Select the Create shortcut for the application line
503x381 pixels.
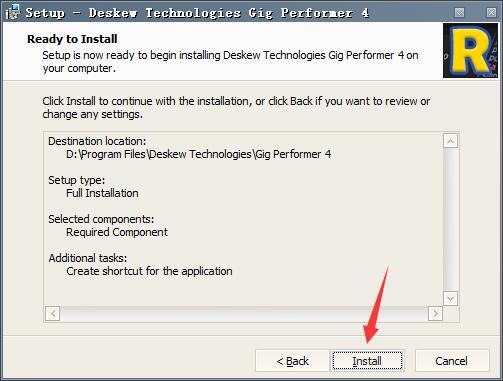coord(149,271)
